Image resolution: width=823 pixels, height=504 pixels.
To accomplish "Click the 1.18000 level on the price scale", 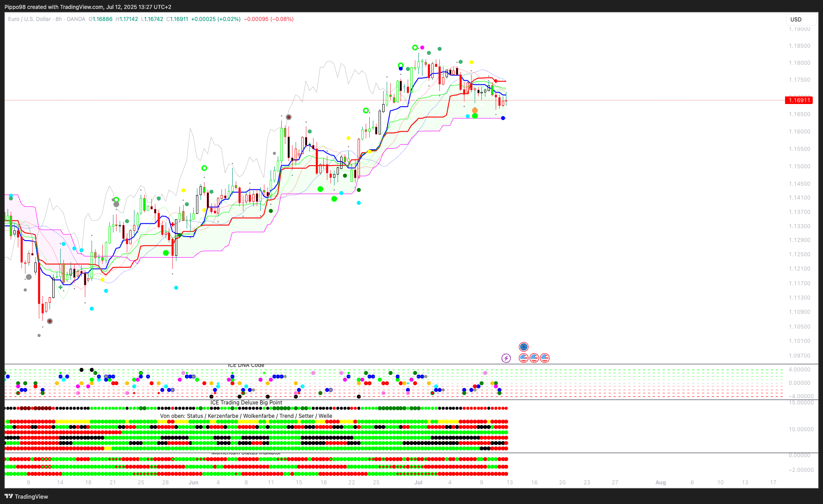I will [799, 63].
